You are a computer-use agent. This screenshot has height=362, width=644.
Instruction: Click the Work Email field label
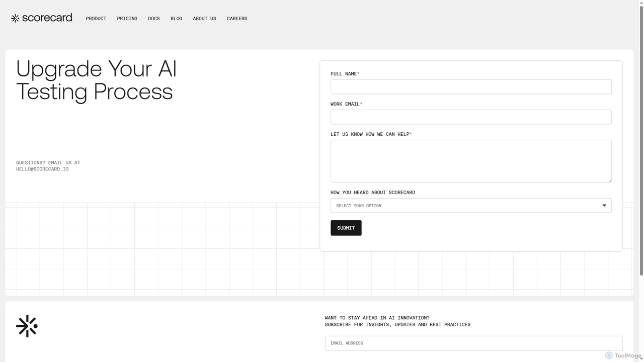click(x=346, y=104)
